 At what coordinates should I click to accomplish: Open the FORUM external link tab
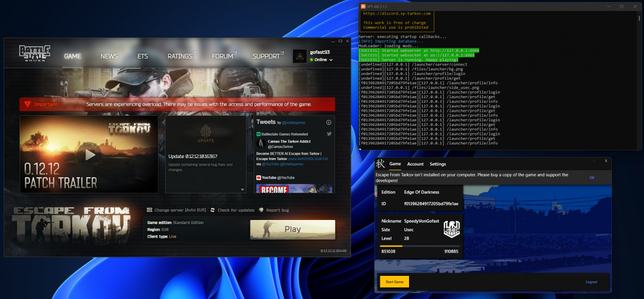(224, 56)
